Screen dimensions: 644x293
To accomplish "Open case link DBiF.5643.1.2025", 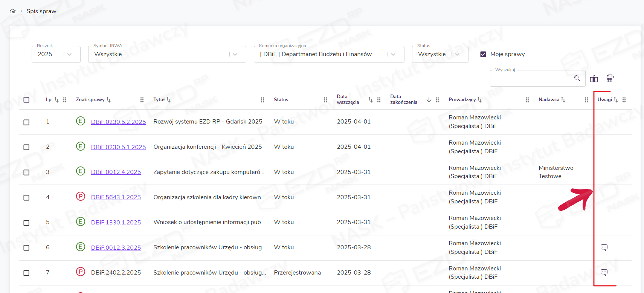I will click(x=116, y=197).
